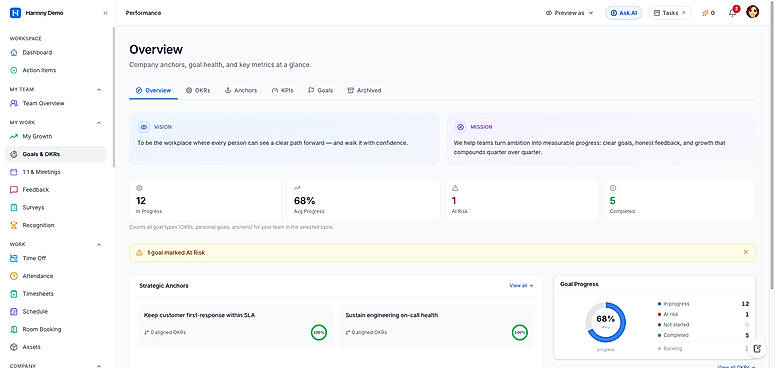This screenshot has width=775, height=368.
Task: Open the notifications bell icon
Action: click(732, 13)
